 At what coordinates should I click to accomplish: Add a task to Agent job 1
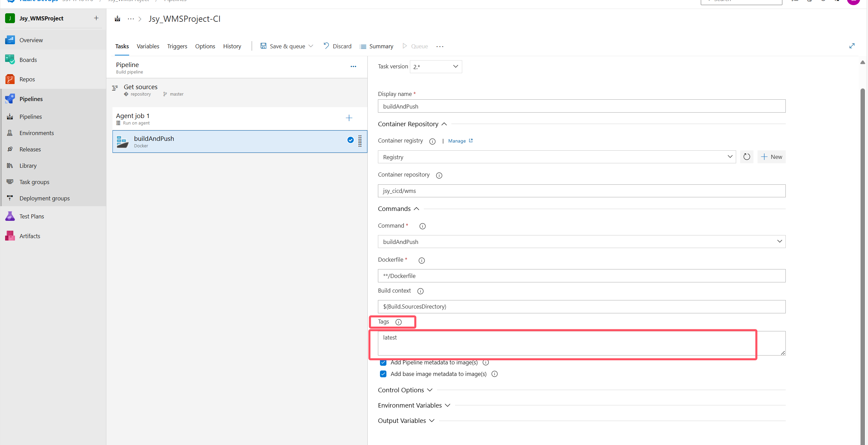pos(349,118)
